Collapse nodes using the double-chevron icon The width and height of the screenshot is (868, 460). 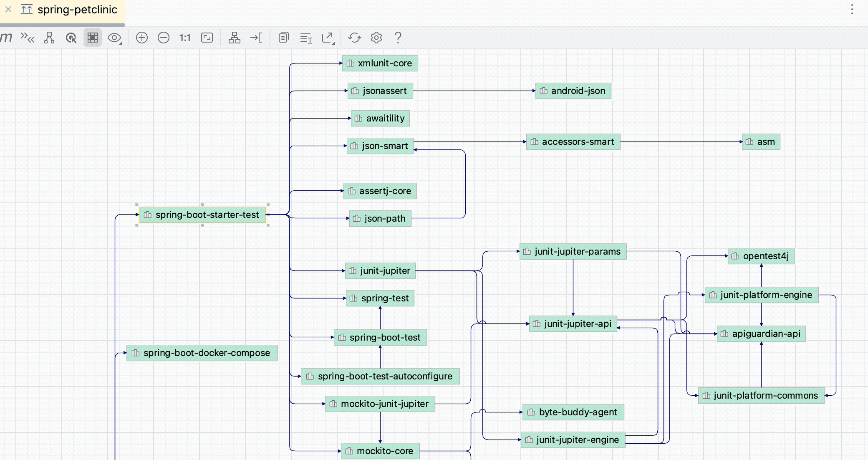(x=28, y=38)
